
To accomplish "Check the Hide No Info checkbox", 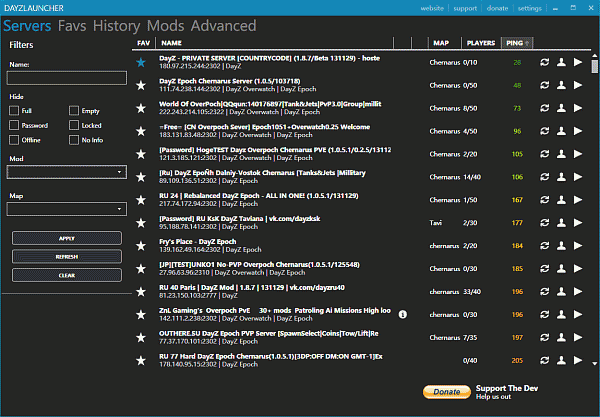I will click(x=74, y=140).
